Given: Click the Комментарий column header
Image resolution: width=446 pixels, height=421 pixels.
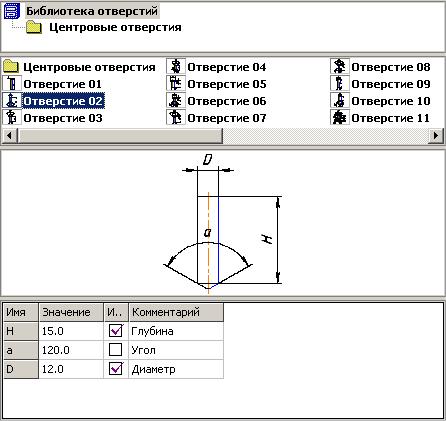Looking at the screenshot, I should [176, 312].
